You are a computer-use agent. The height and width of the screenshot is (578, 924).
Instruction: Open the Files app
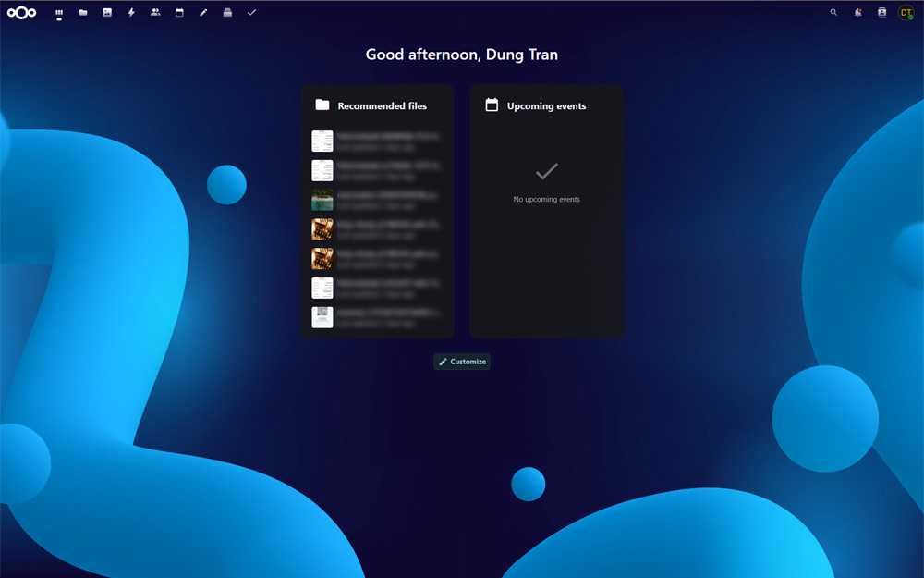[x=83, y=12]
